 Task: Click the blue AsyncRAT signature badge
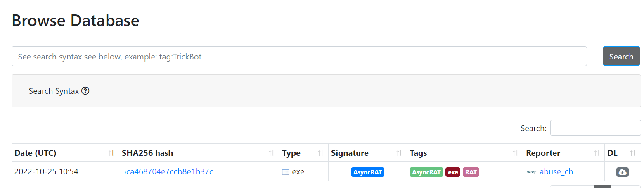(x=367, y=172)
